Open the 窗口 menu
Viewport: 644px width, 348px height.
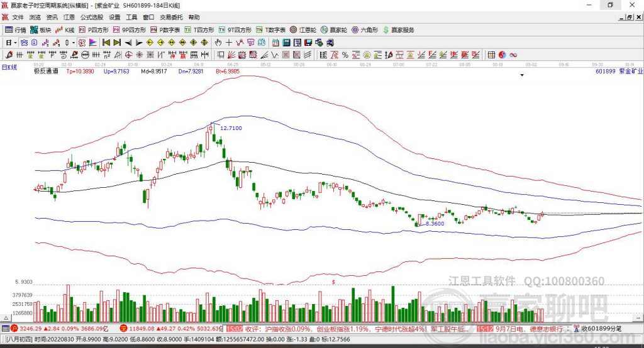[148, 17]
